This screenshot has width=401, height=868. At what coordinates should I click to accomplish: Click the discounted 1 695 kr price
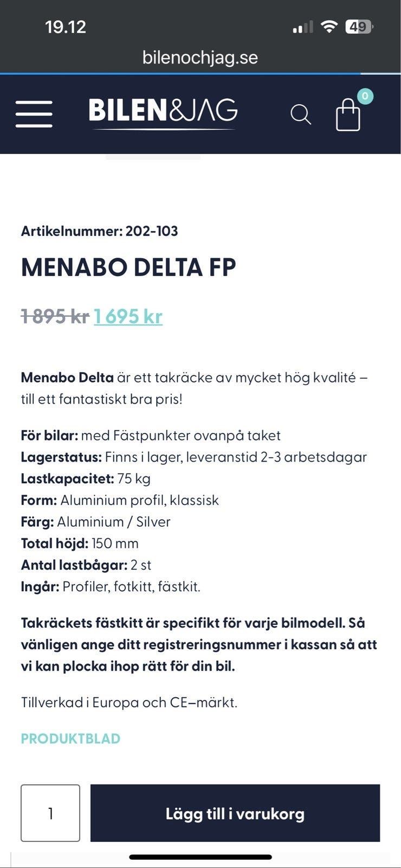(128, 316)
